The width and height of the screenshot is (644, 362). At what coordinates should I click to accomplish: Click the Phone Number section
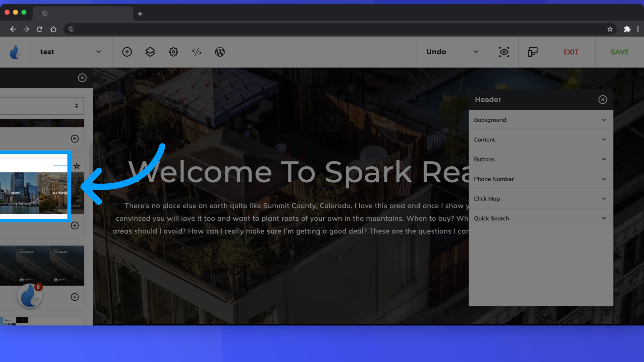pyautogui.click(x=540, y=179)
